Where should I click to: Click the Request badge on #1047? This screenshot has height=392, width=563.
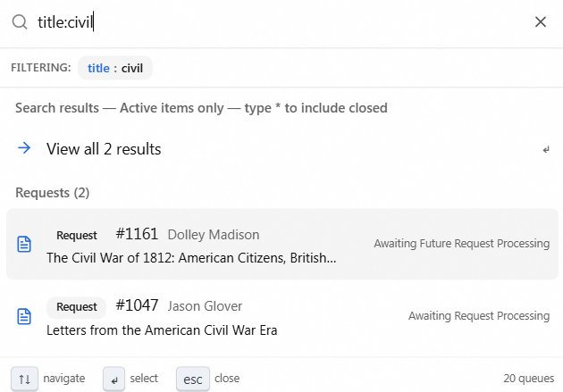(x=77, y=307)
